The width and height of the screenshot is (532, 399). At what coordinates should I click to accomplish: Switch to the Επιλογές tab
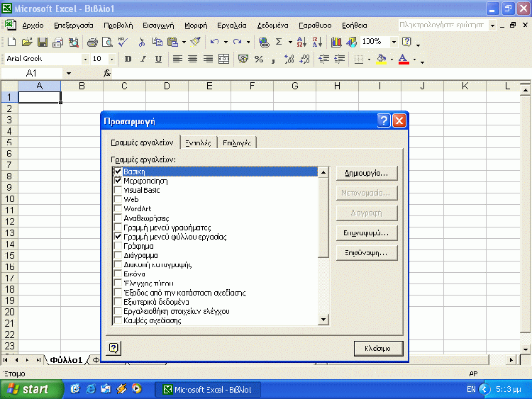coord(236,143)
